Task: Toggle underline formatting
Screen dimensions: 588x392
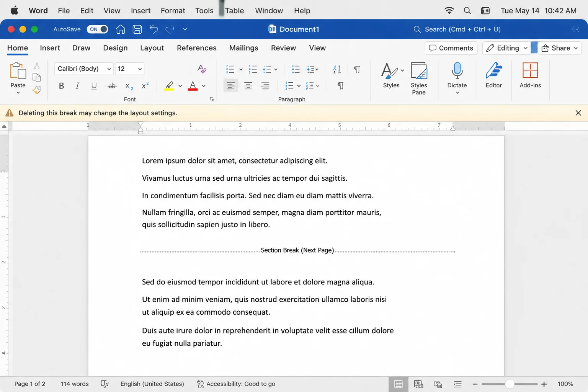Action: (x=94, y=86)
